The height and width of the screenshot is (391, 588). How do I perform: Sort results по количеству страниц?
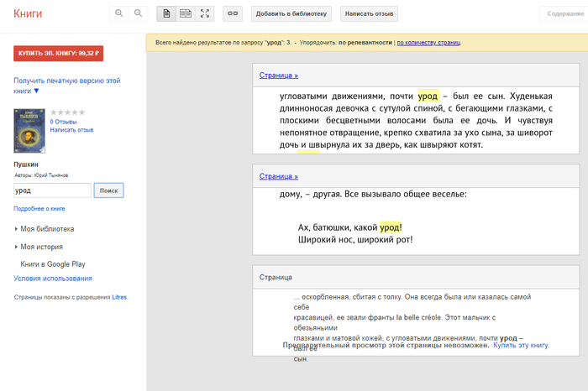(x=428, y=42)
